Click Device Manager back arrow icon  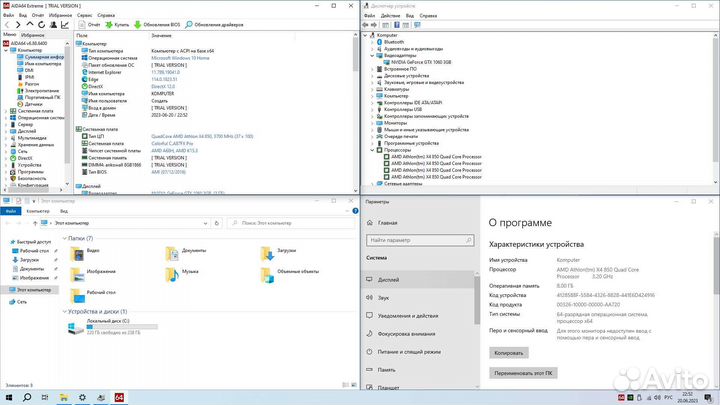(x=366, y=25)
